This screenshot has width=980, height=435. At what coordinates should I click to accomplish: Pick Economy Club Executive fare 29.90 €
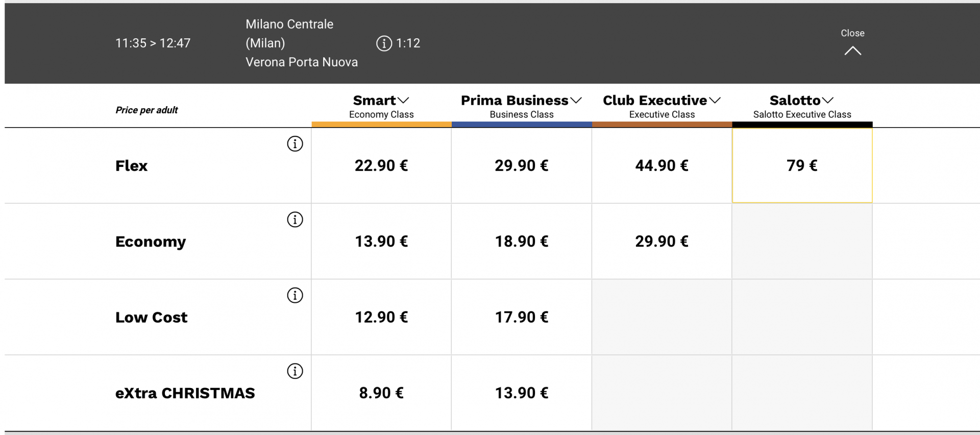pos(661,241)
